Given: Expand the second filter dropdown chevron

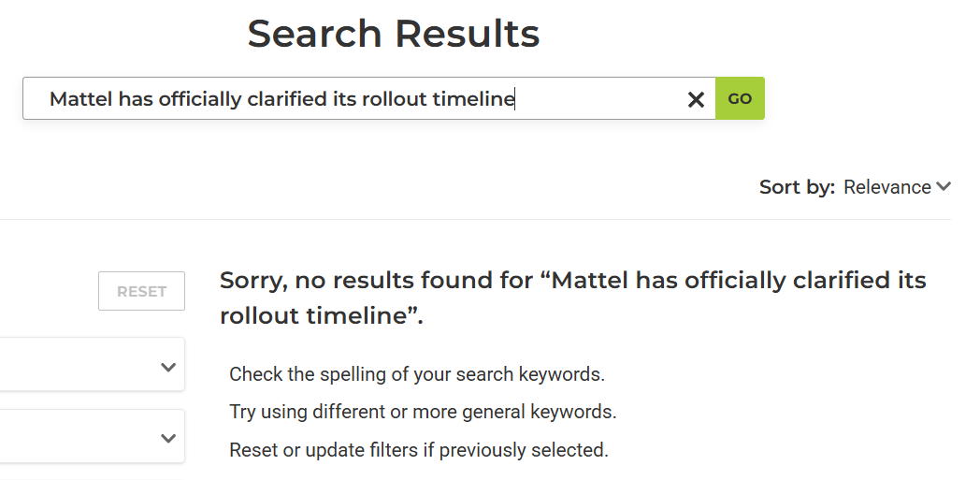Looking at the screenshot, I should 168,438.
